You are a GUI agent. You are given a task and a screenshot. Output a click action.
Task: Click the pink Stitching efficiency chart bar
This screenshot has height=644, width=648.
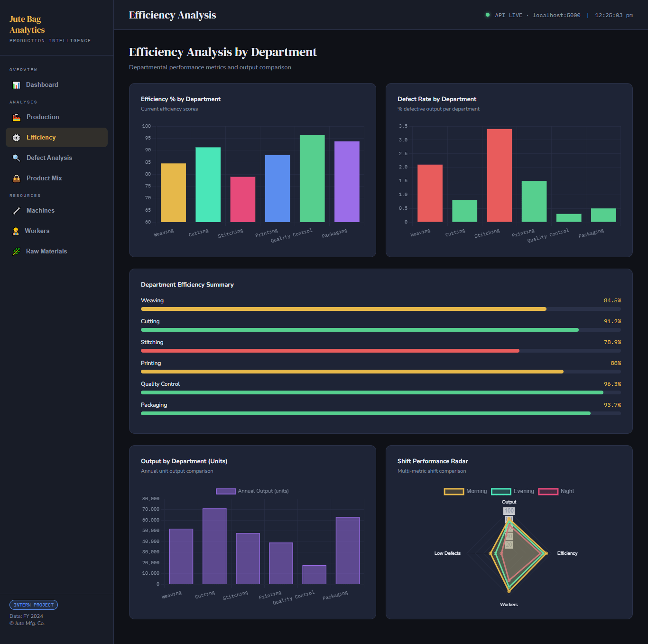(243, 199)
